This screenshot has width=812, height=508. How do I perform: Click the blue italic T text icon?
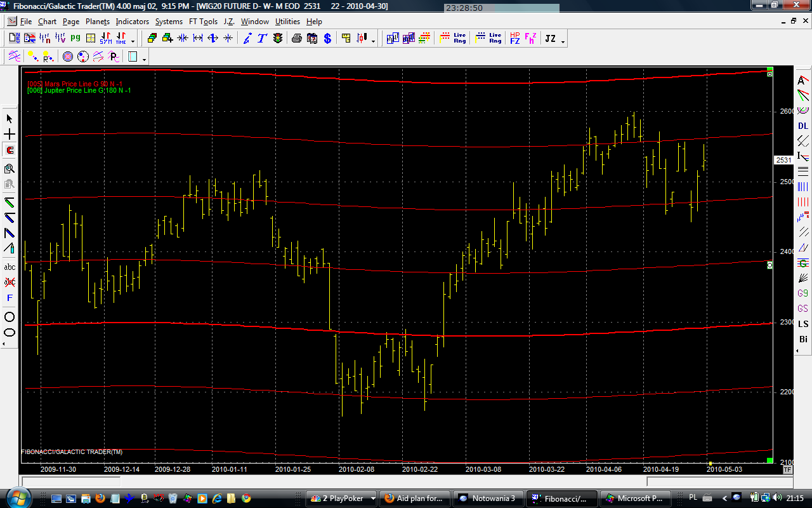(x=262, y=39)
